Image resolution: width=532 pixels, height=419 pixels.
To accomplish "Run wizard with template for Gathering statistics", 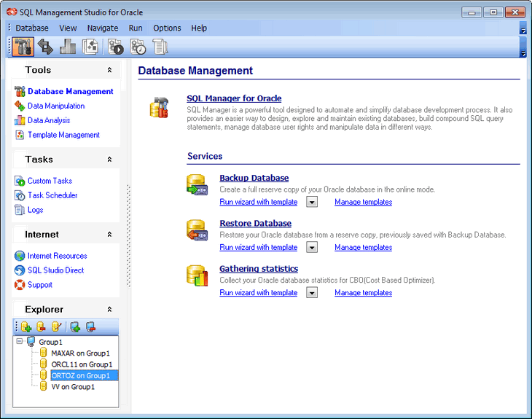I will [259, 292].
